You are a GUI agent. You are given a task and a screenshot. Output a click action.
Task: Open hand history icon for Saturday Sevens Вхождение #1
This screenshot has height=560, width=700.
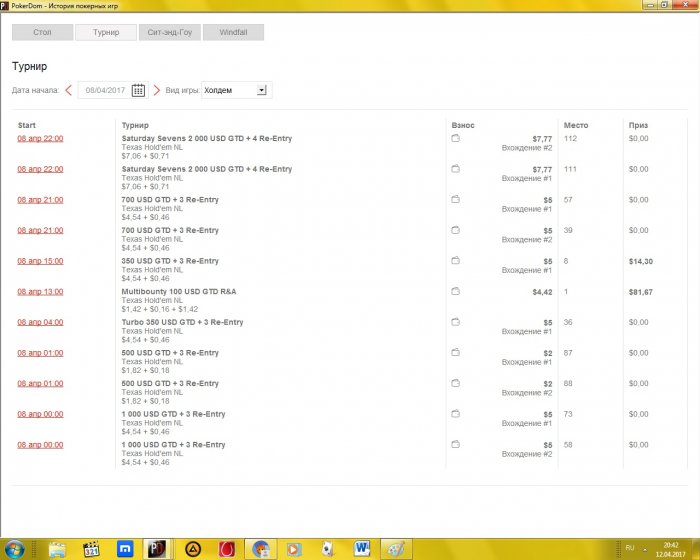[455, 169]
